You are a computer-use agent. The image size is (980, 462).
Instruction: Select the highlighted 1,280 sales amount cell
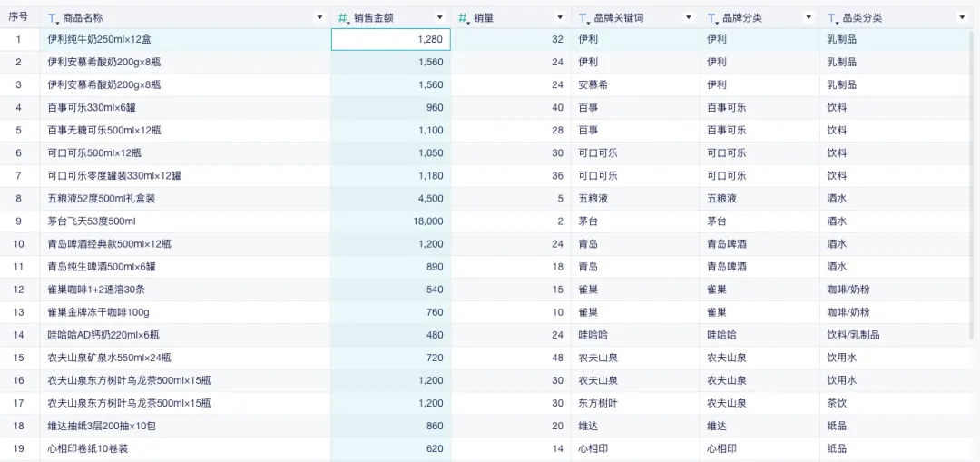coord(390,39)
